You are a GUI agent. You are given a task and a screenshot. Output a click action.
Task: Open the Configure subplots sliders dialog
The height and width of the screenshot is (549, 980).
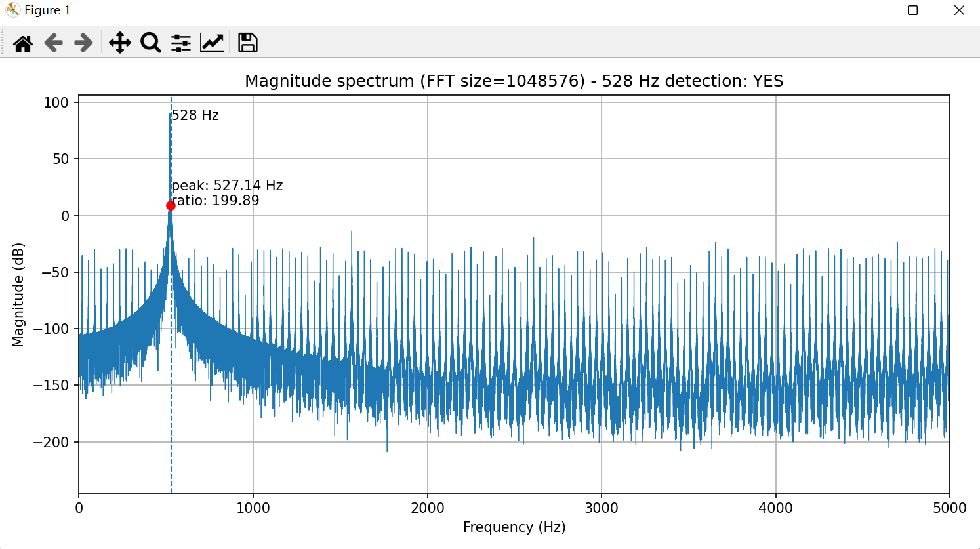point(181,43)
